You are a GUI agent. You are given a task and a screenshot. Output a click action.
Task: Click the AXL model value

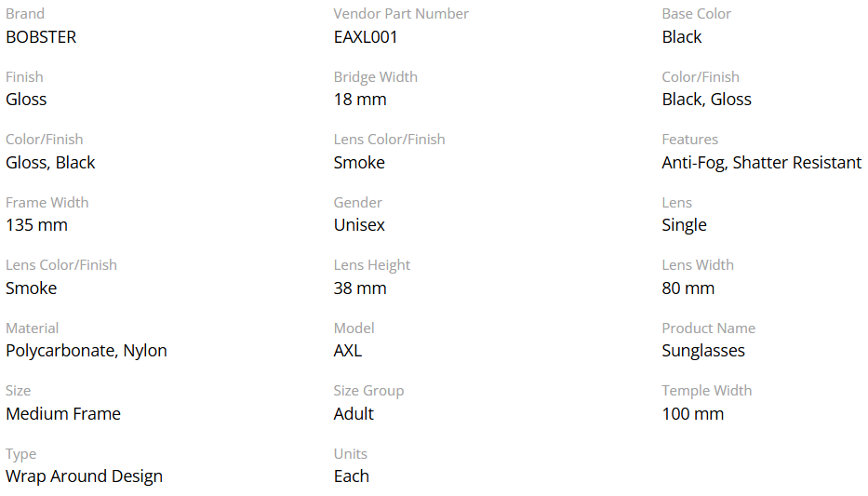click(x=348, y=351)
